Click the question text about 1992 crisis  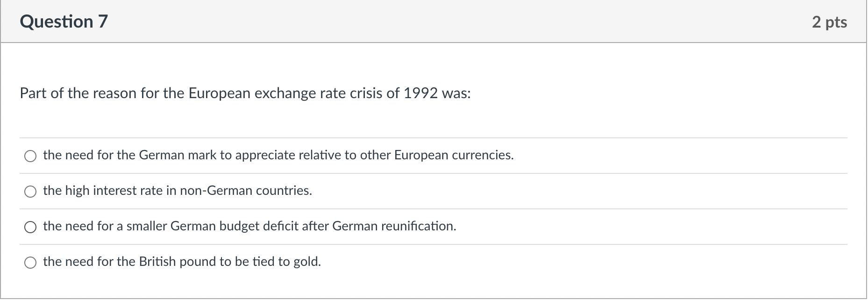(245, 93)
